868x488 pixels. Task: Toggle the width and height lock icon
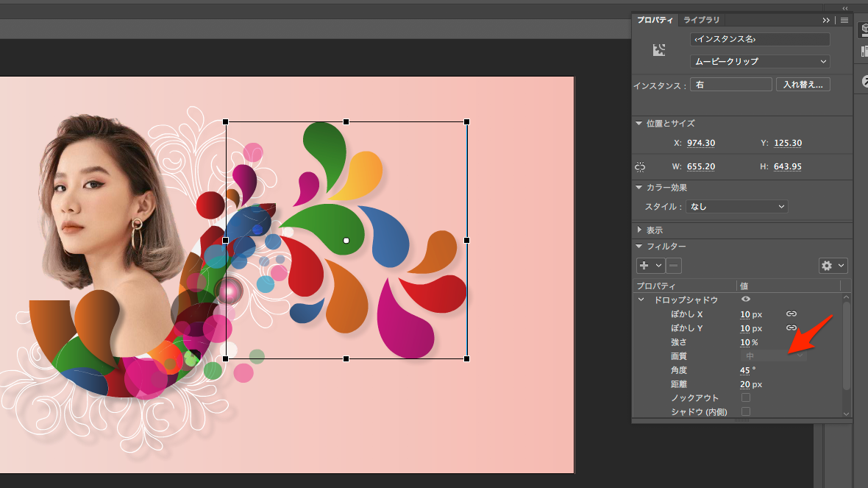click(640, 167)
